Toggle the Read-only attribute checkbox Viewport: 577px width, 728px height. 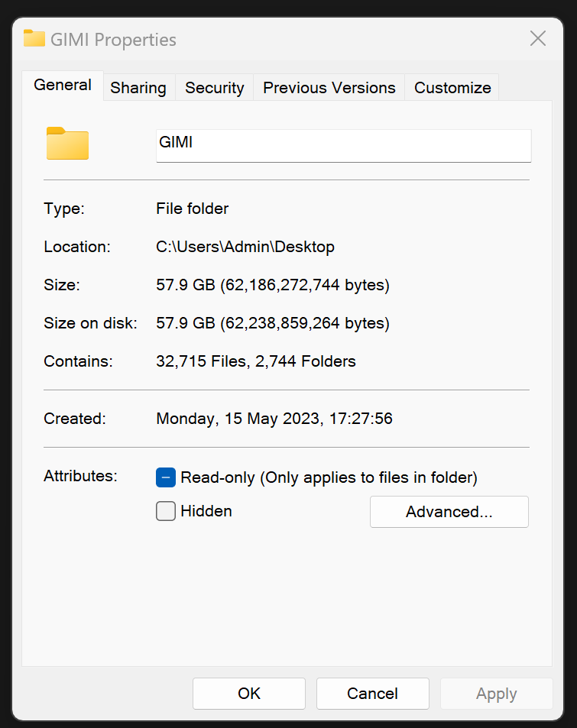point(166,477)
